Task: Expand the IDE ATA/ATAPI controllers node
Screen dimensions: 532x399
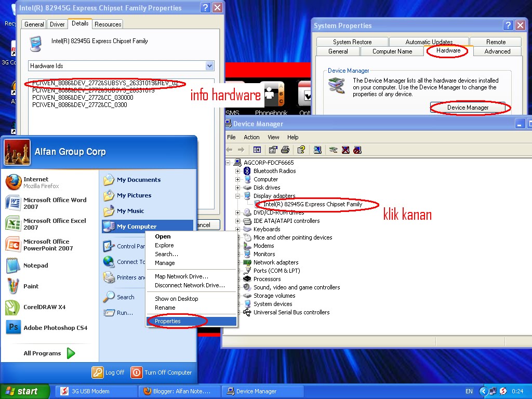Action: [x=237, y=221]
